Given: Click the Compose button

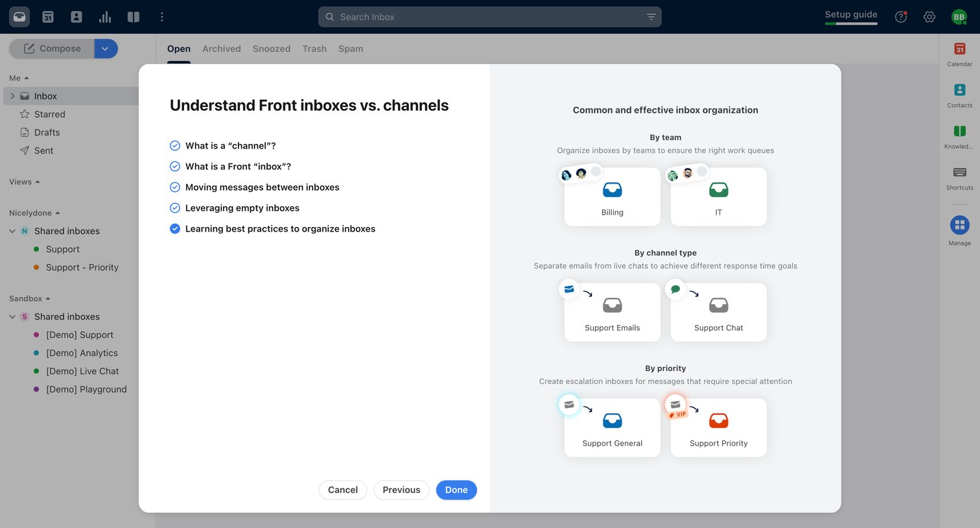Looking at the screenshot, I should coord(52,49).
